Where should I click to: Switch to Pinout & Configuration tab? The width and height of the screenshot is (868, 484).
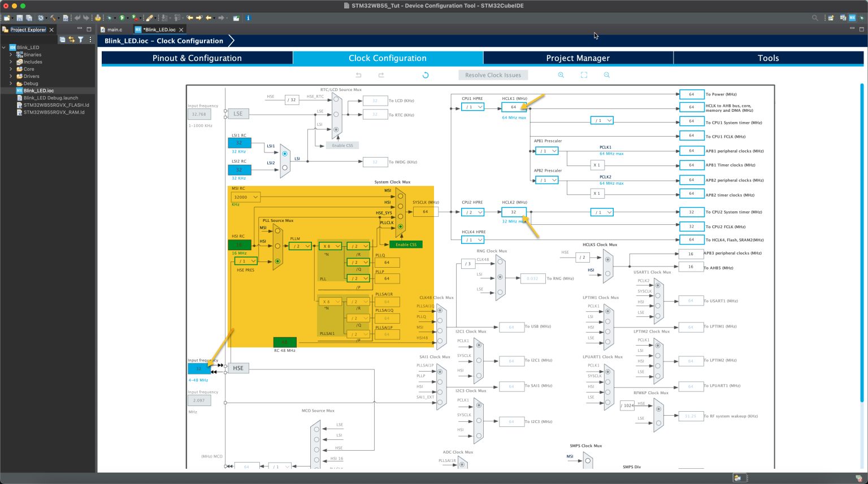click(197, 58)
